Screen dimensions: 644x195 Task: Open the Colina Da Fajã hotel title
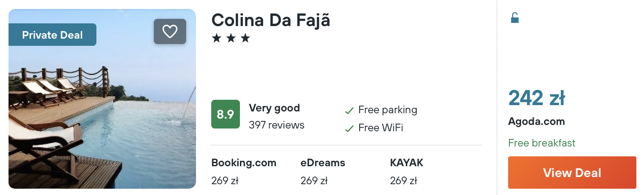pyautogui.click(x=270, y=20)
